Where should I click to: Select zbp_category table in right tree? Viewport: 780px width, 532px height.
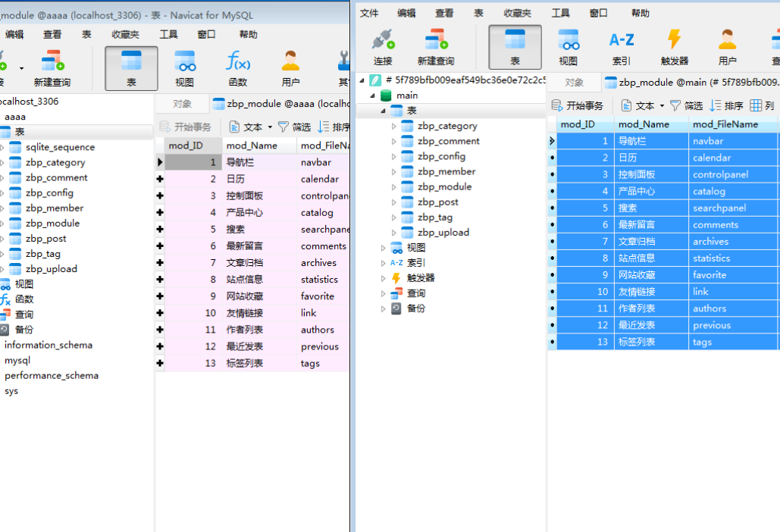click(446, 126)
